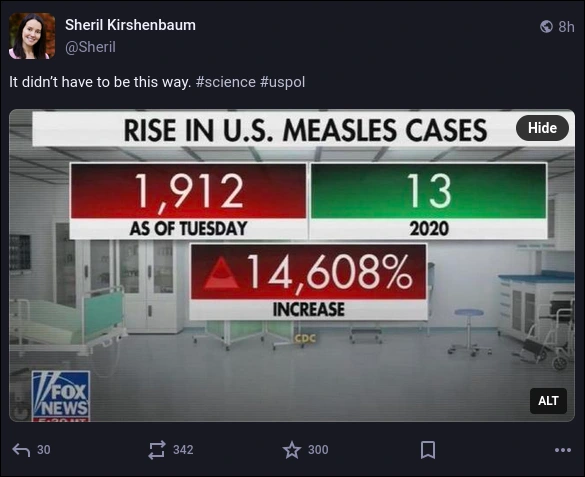Screen dimensions: 585x477
Task: Favorite the post with the star icon
Action: click(292, 450)
